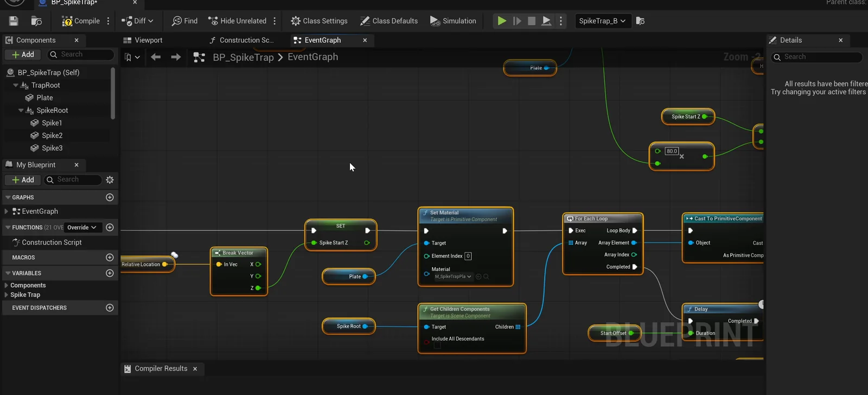Click the Details panel search field

click(816, 57)
